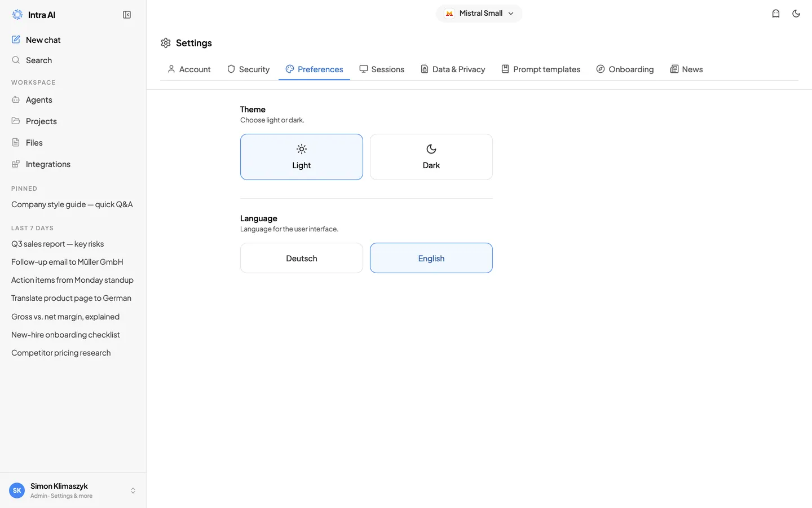Image resolution: width=812 pixels, height=508 pixels.
Task: Open pinned chat Company style guide — quick Q&A
Action: (x=73, y=204)
